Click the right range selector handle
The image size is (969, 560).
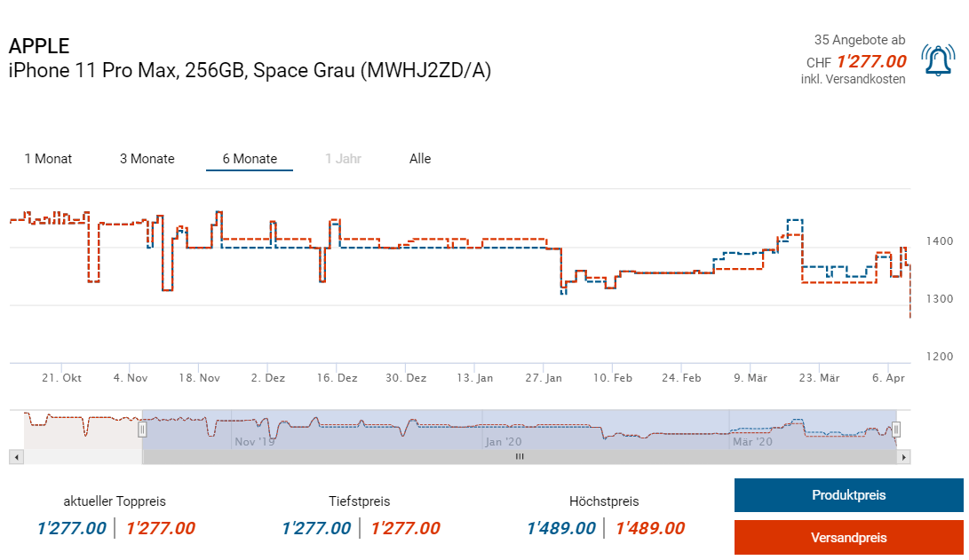[x=896, y=430]
